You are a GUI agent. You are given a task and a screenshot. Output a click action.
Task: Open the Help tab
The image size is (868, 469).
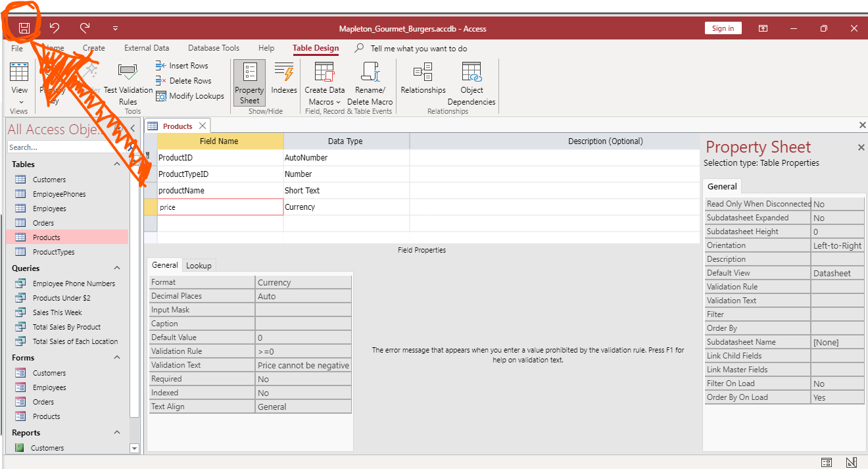click(266, 48)
